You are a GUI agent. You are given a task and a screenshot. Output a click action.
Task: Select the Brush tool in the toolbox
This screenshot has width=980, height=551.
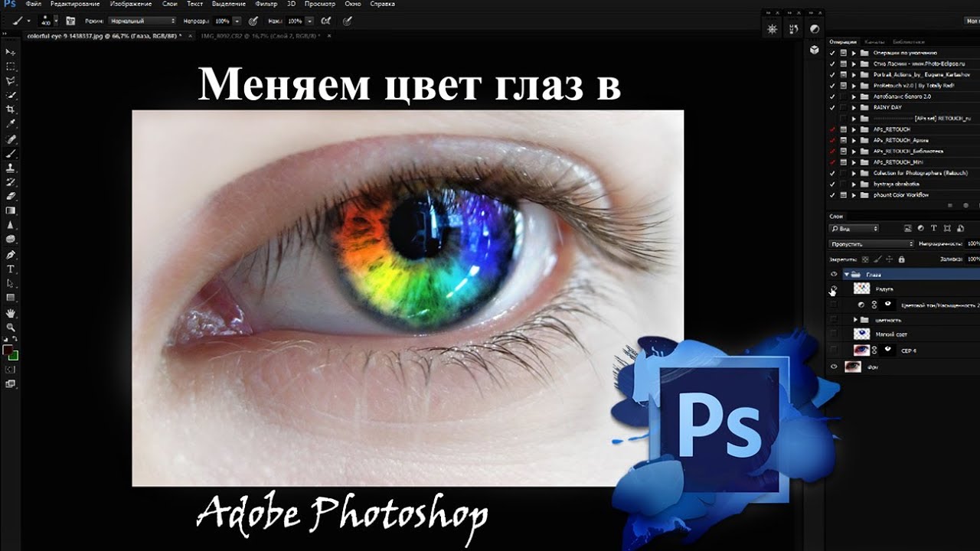(11, 153)
